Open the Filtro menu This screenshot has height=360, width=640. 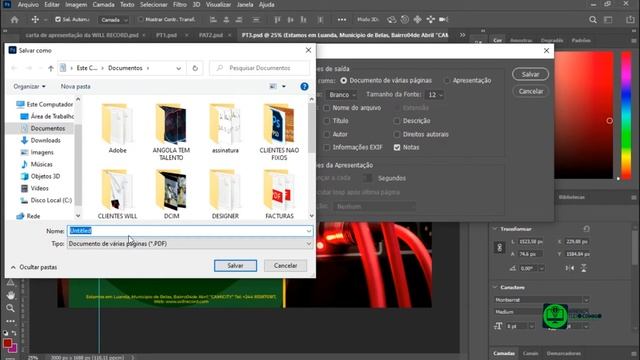point(180,4)
